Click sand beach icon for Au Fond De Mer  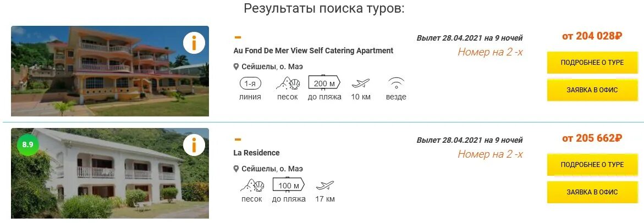[x=288, y=83]
